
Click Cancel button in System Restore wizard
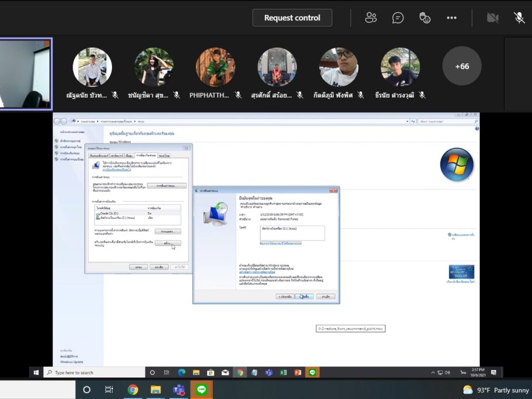tap(326, 296)
